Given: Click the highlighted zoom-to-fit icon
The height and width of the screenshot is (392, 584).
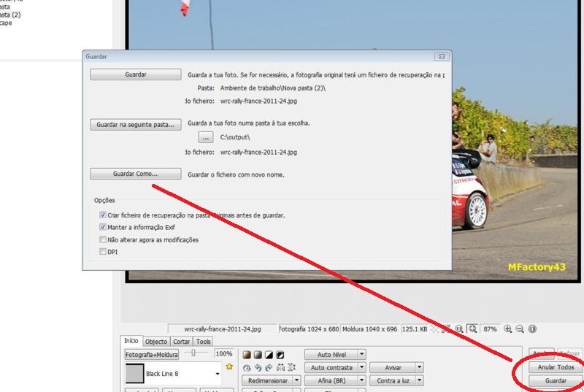Looking at the screenshot, I should (472, 328).
